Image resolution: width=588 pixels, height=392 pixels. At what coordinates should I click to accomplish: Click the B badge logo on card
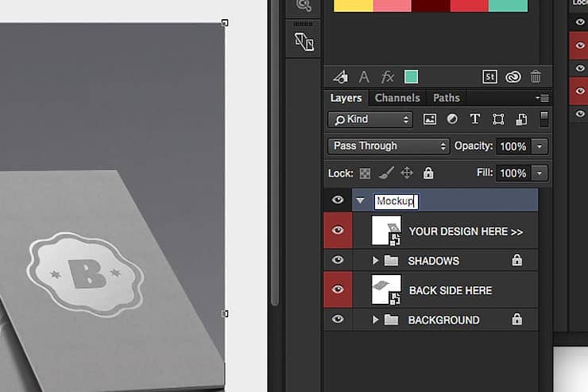(x=85, y=274)
